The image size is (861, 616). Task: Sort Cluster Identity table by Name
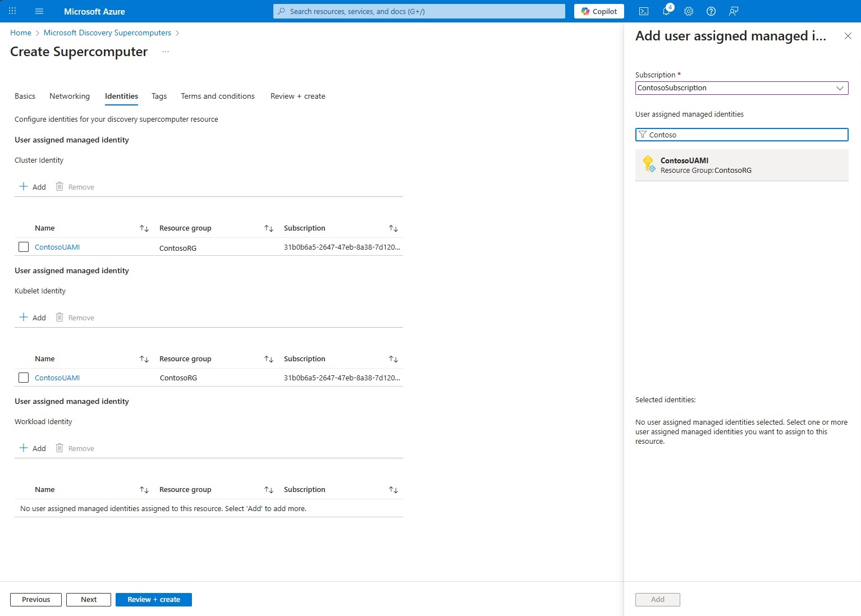(144, 228)
